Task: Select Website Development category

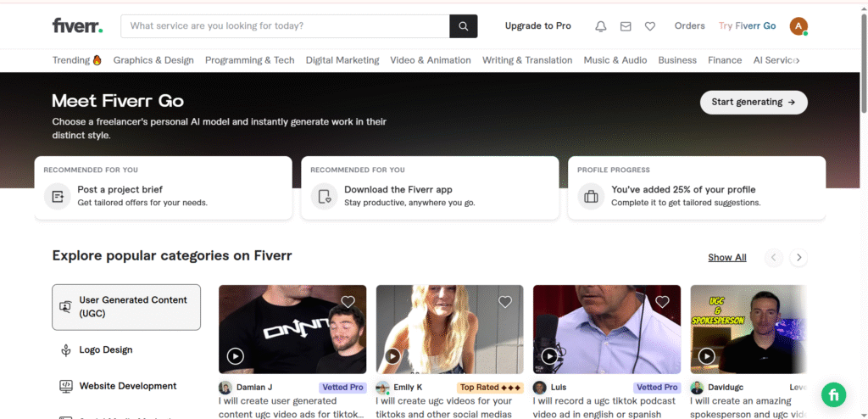Action: click(126, 386)
